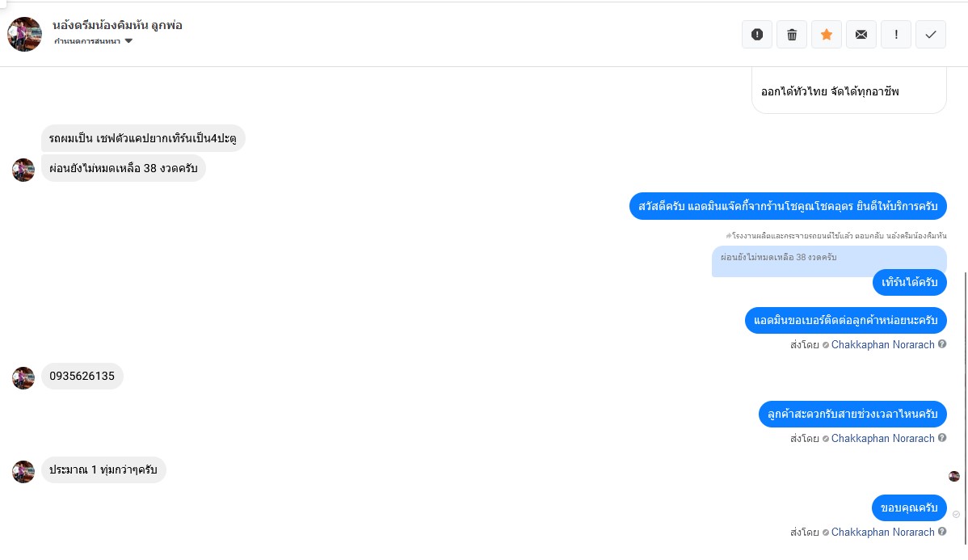Expand the กำหนดการสนทนา assignment dropdown
Viewport: 968px width, 560px height.
coord(94,41)
